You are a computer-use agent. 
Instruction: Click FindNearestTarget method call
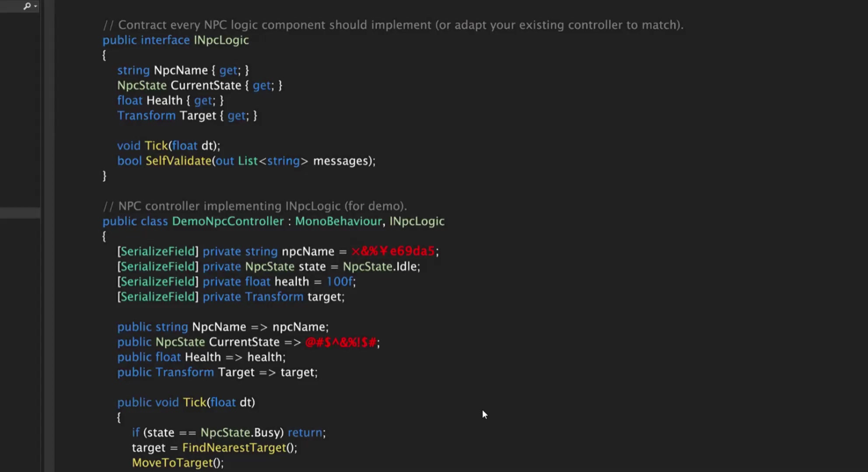pyautogui.click(x=234, y=448)
